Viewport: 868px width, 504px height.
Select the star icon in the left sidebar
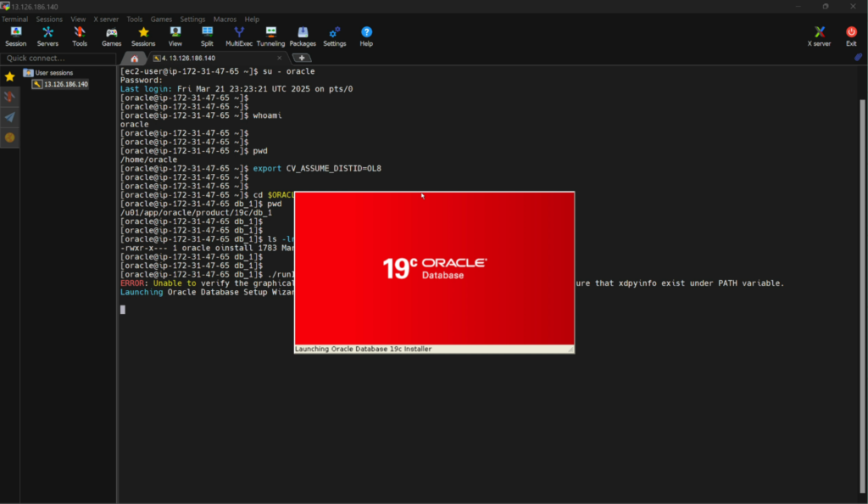(10, 77)
